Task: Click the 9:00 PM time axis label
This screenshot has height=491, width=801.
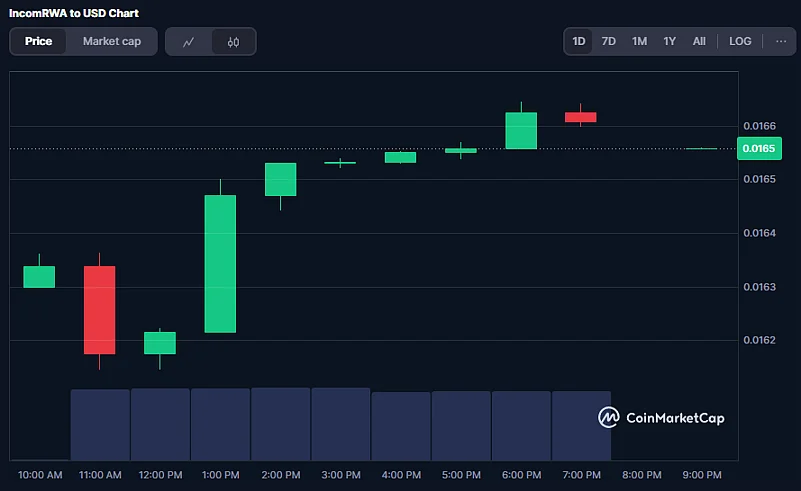Action: [702, 475]
